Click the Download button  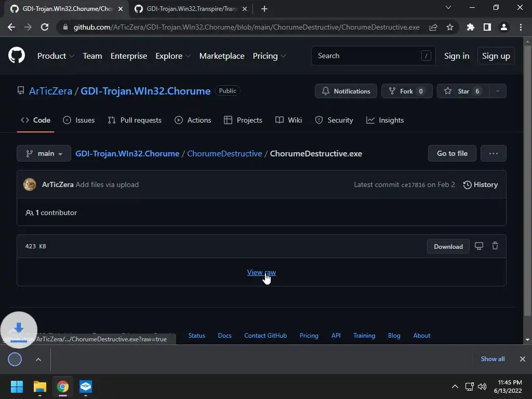(448, 246)
